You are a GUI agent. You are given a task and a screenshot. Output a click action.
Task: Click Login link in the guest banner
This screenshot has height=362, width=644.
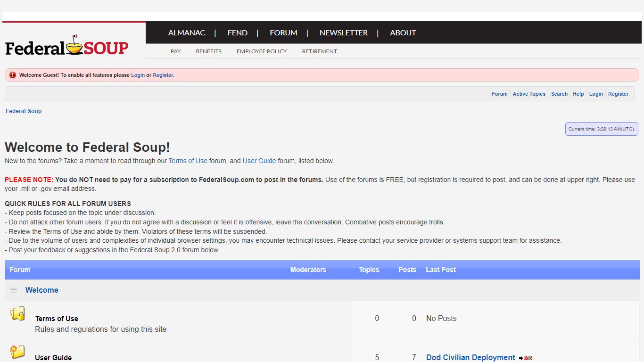point(138,75)
